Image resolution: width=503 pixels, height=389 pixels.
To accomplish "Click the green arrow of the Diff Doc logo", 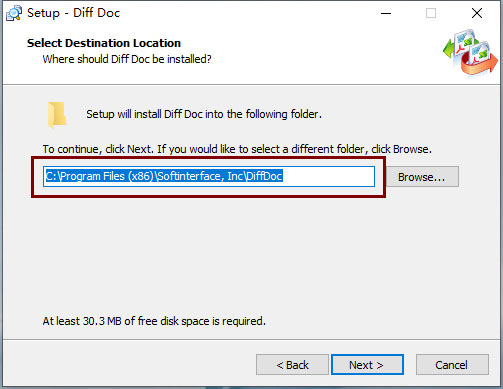I will pos(450,49).
